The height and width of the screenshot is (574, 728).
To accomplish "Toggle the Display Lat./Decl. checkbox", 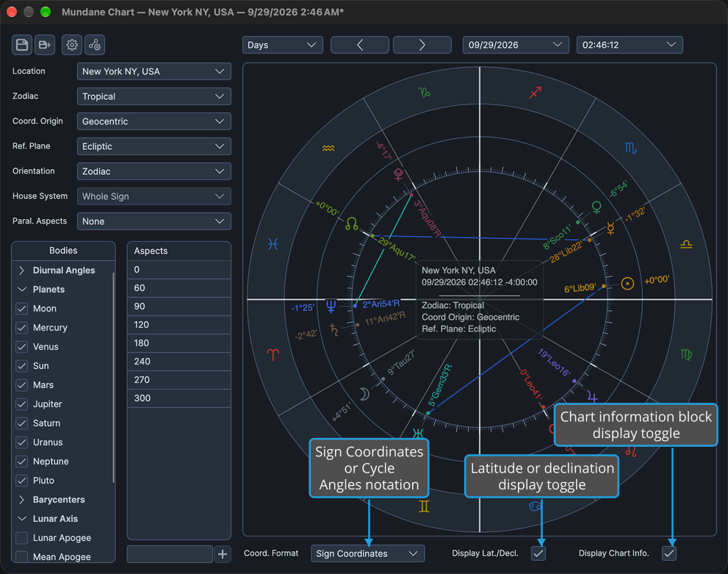I will tap(538, 553).
